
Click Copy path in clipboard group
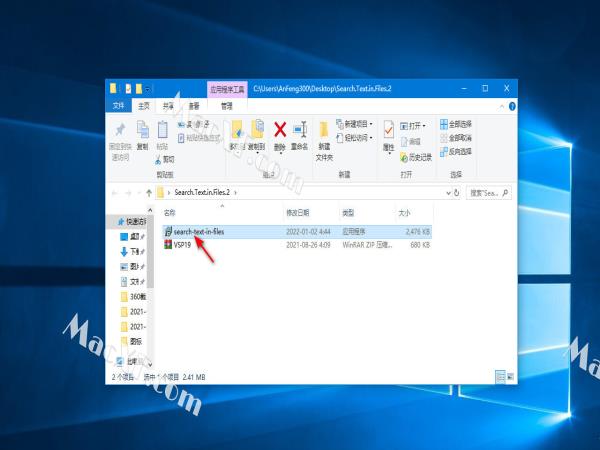(x=194, y=124)
